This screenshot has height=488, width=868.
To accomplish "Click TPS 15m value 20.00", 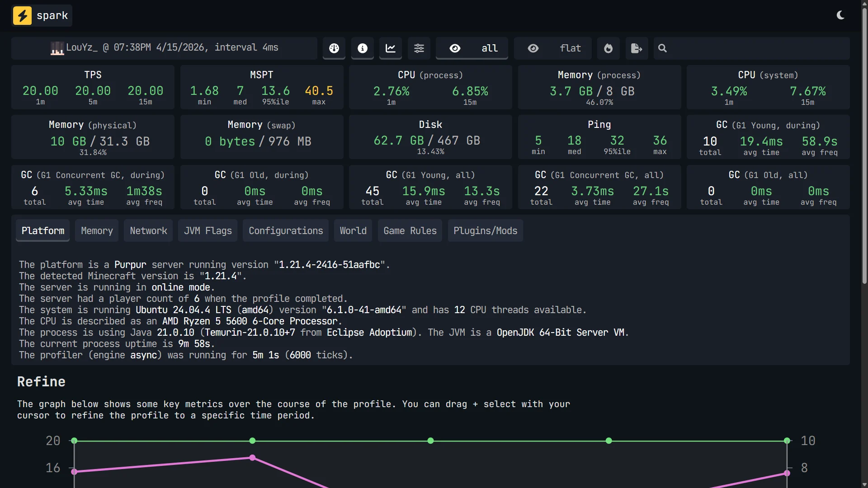I will [146, 91].
